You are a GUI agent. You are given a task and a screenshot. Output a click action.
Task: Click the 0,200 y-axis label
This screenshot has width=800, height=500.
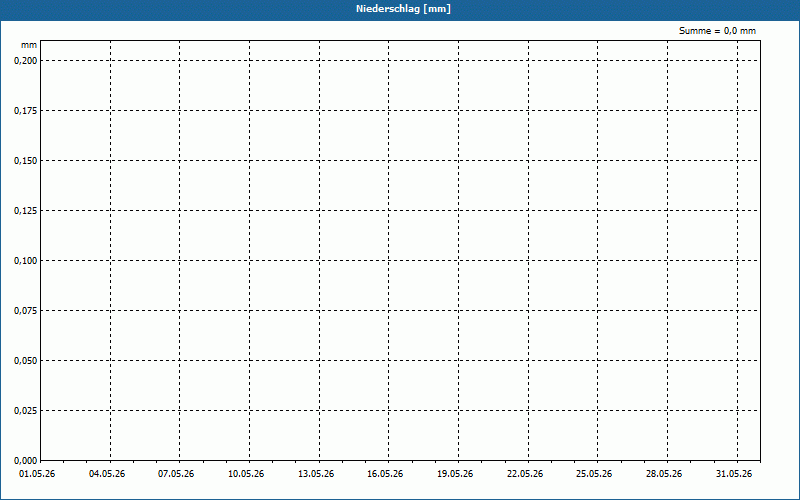pyautogui.click(x=26, y=61)
